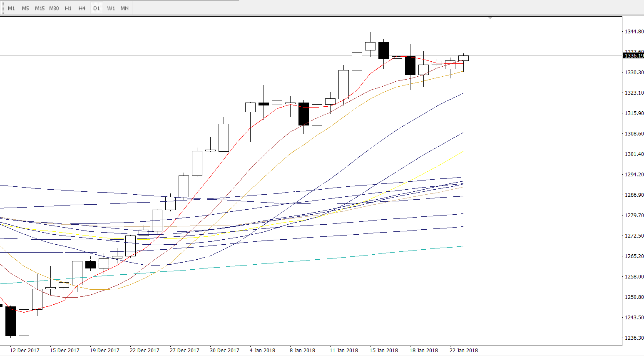Change chart period to M15
644x356 pixels.
tap(40, 8)
